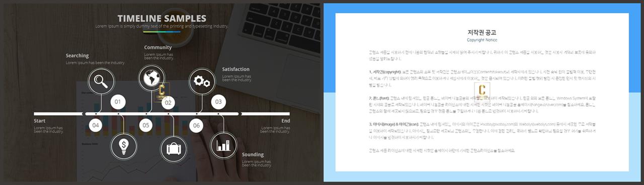Click the Community label text
The image size is (644, 185).
tap(158, 47)
